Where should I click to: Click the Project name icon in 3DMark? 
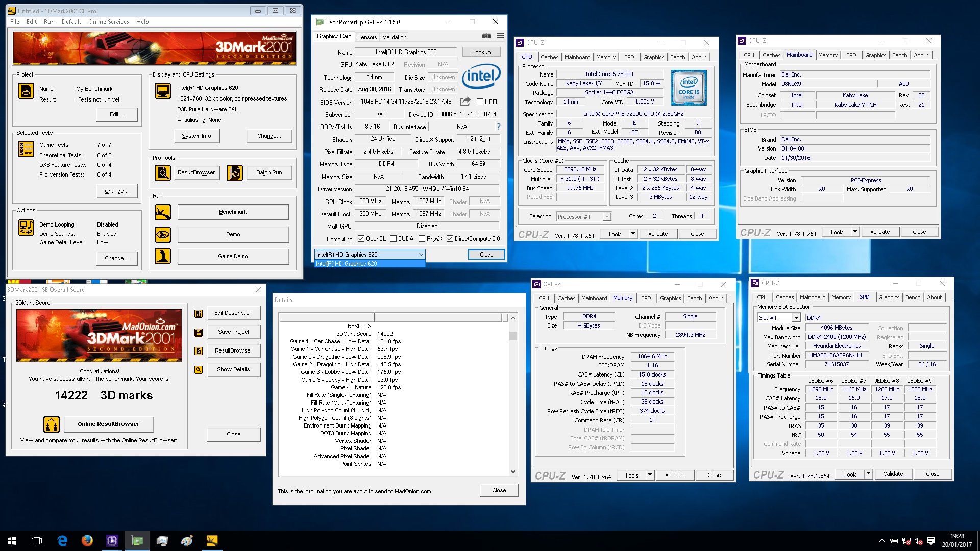point(26,91)
